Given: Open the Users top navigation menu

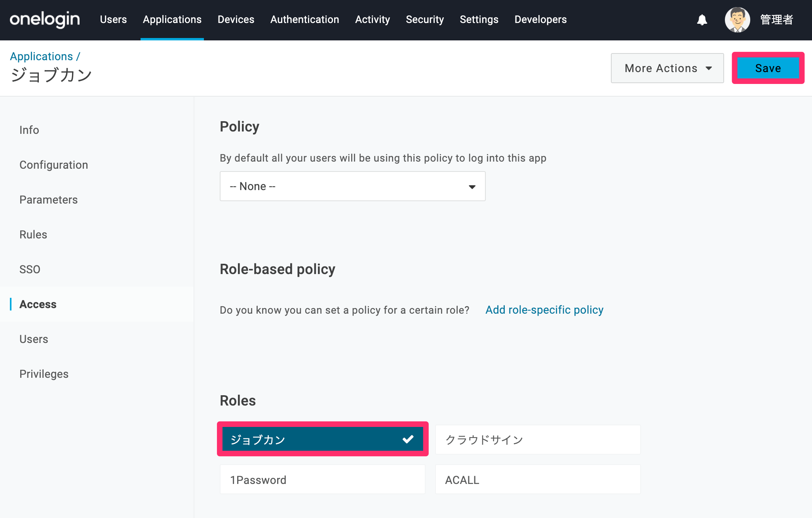Looking at the screenshot, I should tap(113, 19).
